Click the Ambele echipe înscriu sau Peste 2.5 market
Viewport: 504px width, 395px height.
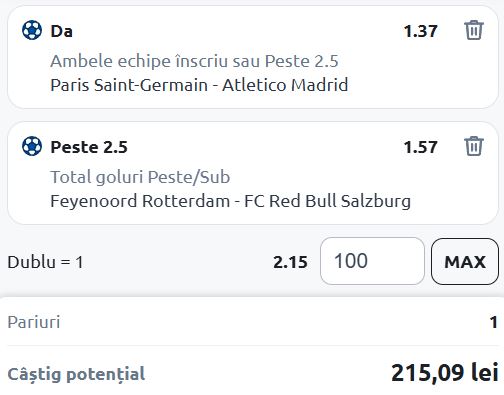[194, 61]
